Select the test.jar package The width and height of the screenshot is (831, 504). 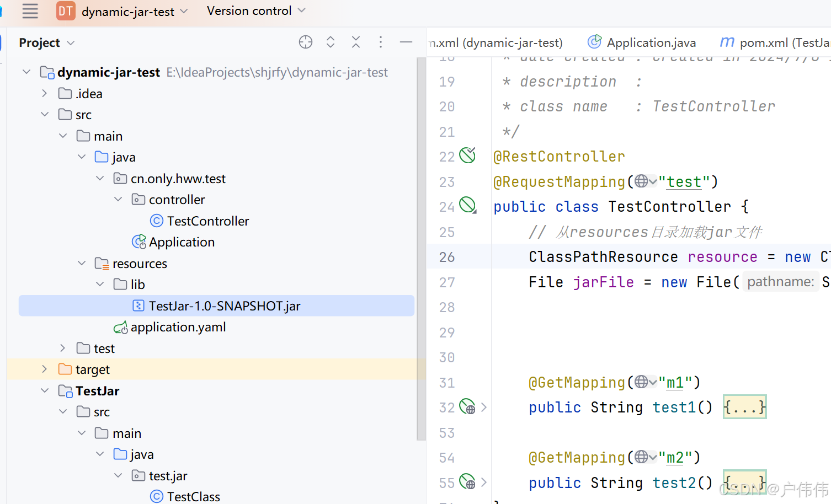168,476
